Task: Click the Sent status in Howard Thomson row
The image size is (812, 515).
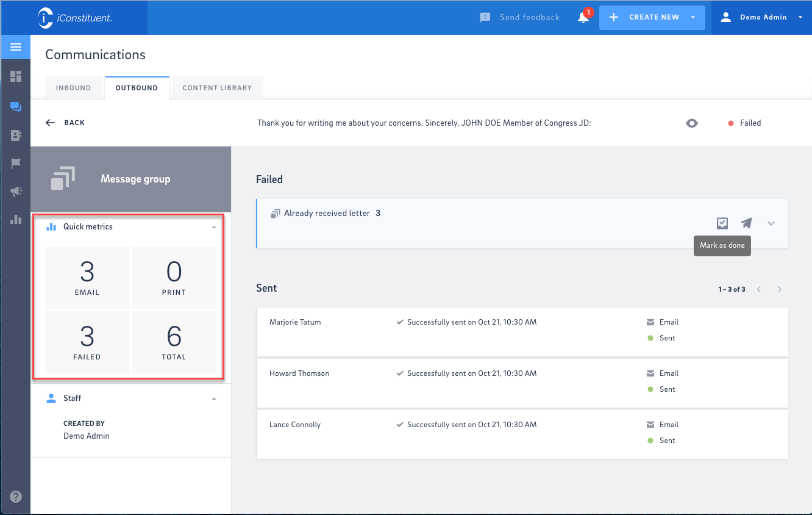Action: (x=661, y=389)
